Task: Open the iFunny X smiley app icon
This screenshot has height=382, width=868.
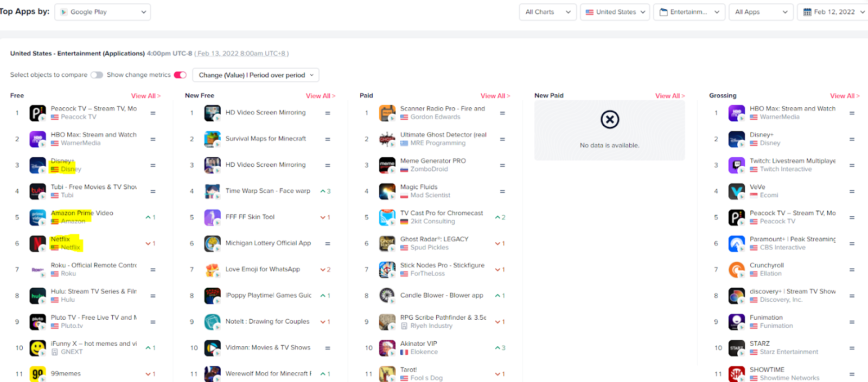Action: click(x=37, y=348)
